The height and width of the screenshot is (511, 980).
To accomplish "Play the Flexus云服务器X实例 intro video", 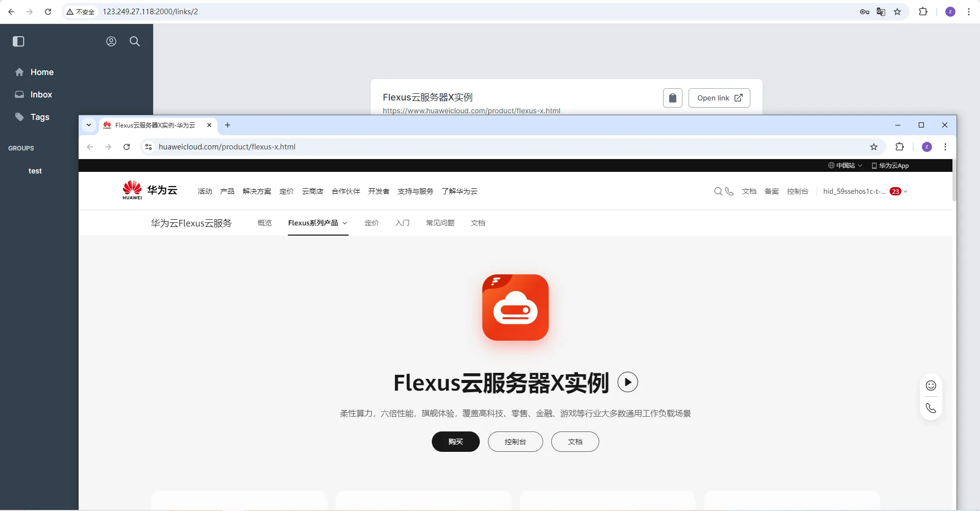I will 628,382.
